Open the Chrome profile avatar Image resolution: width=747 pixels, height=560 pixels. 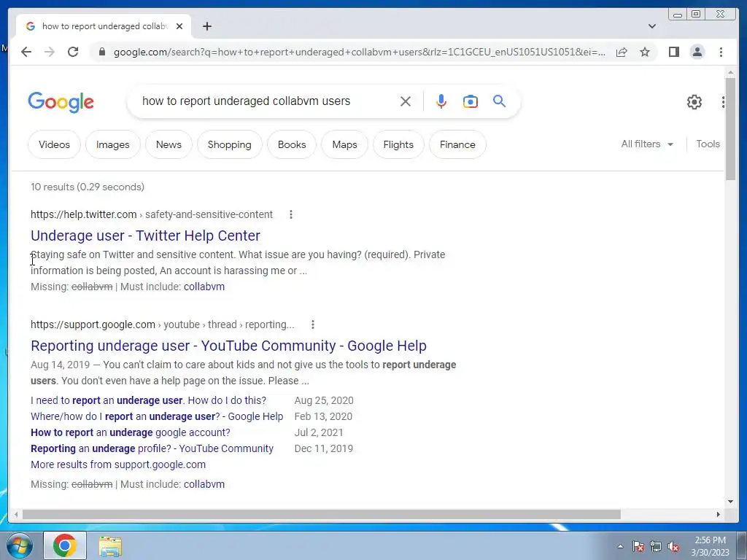(697, 52)
